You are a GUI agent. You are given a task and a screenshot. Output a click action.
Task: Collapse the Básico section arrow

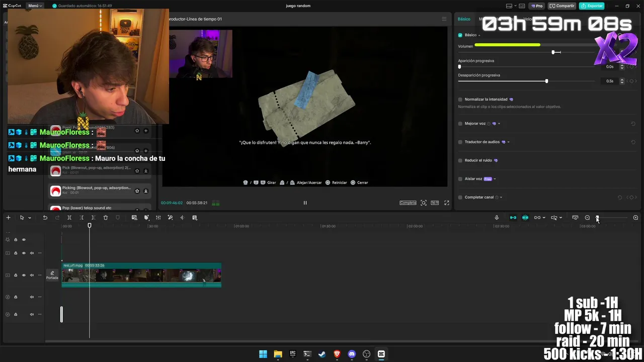[x=479, y=35]
